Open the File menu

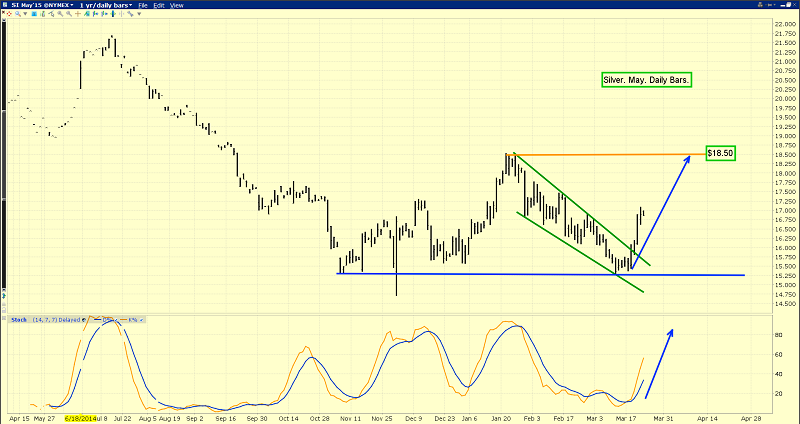tap(143, 5)
